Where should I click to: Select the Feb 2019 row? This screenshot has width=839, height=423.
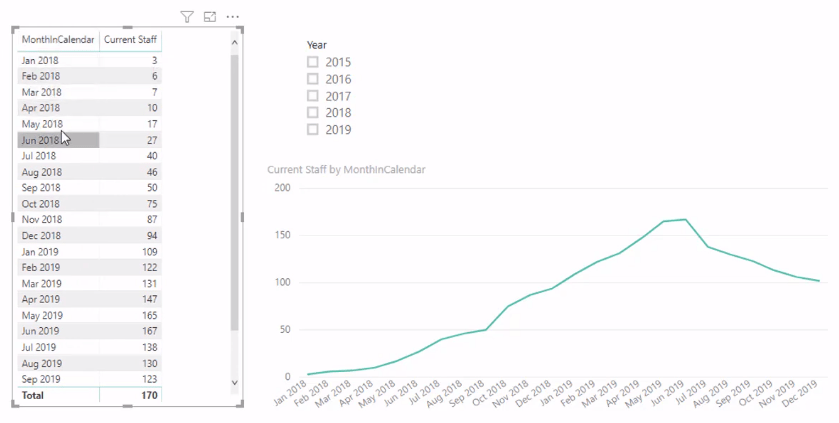(x=89, y=267)
